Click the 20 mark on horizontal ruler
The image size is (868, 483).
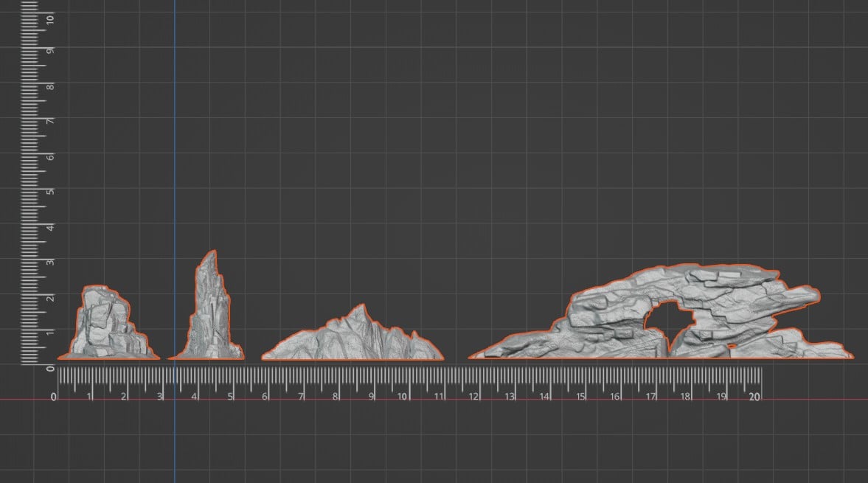tap(754, 397)
